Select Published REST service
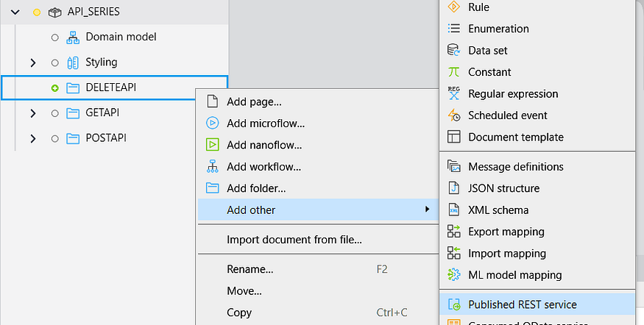The image size is (644, 325). 522,304
